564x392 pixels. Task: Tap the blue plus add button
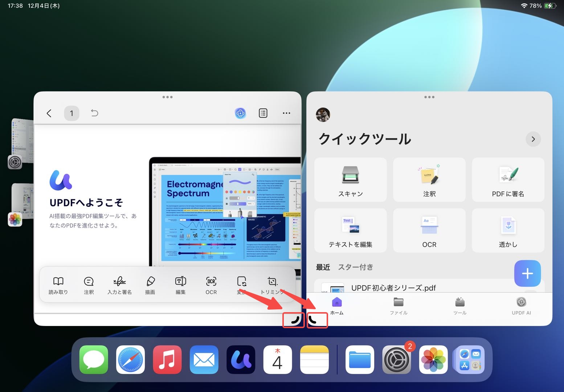[527, 273]
